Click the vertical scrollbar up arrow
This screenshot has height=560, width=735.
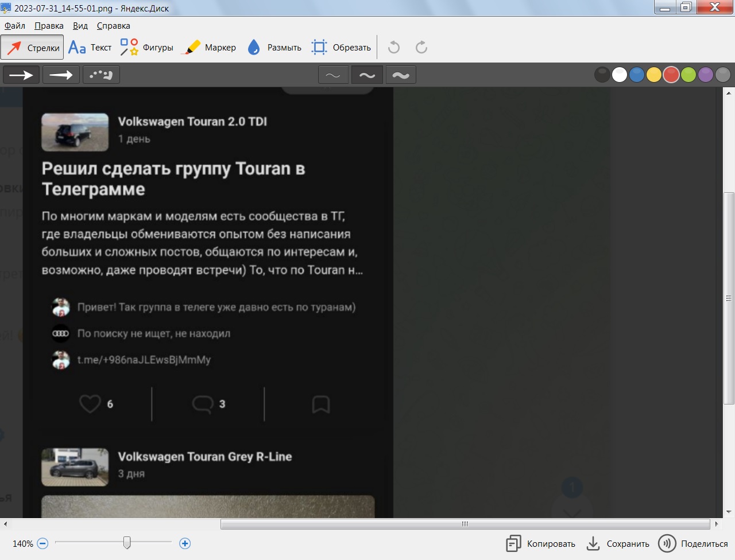click(x=729, y=92)
